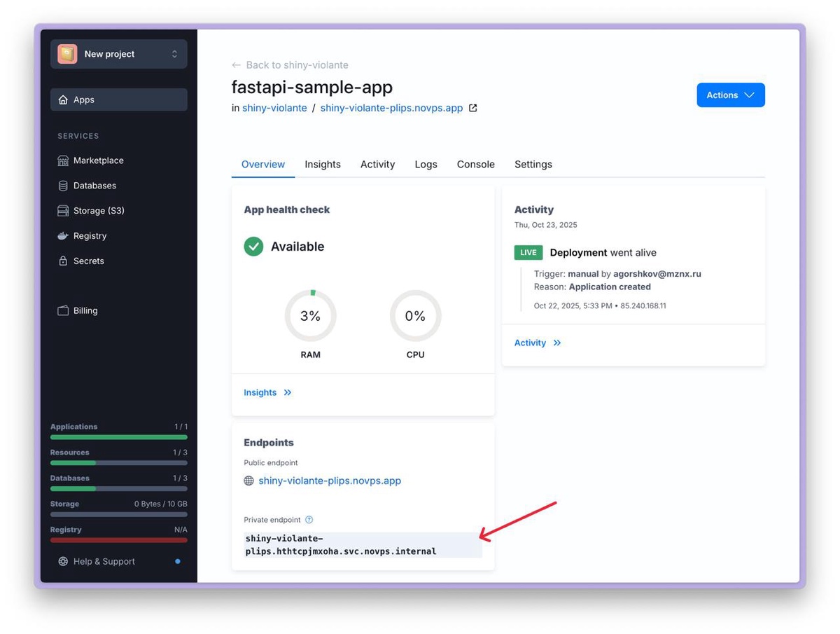This screenshot has width=840, height=634.
Task: Follow the Activity link with double chevron
Action: (537, 343)
